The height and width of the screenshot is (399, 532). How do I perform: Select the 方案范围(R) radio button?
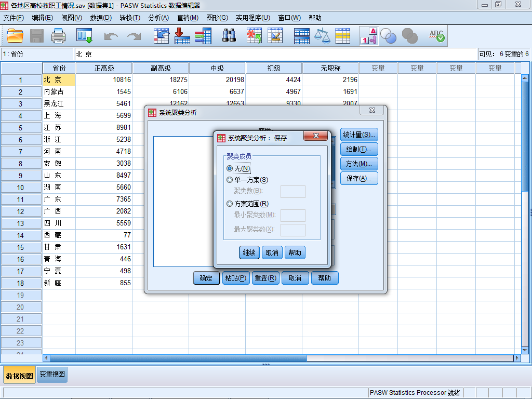pyautogui.click(x=230, y=204)
